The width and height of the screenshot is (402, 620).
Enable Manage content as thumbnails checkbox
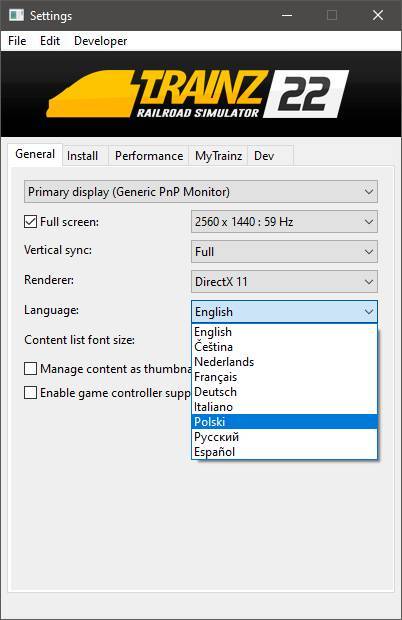pyautogui.click(x=30, y=369)
